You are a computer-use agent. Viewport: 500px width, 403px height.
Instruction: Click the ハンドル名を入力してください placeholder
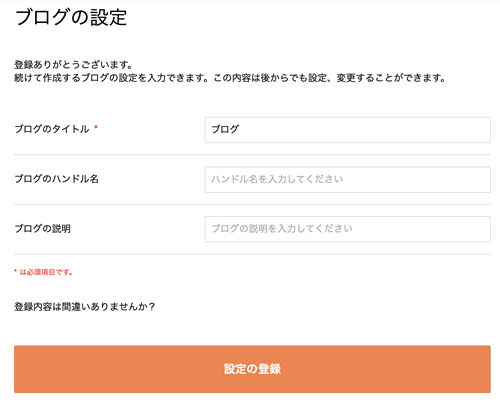point(277,179)
